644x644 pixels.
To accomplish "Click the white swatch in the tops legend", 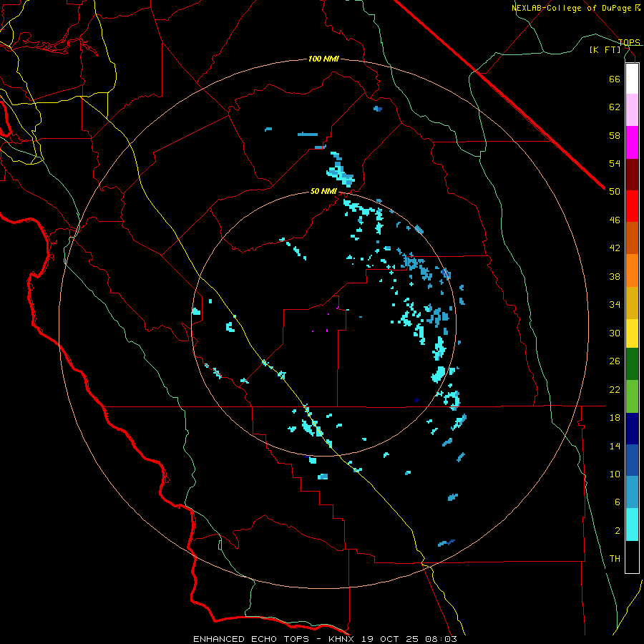I will 632,79.
